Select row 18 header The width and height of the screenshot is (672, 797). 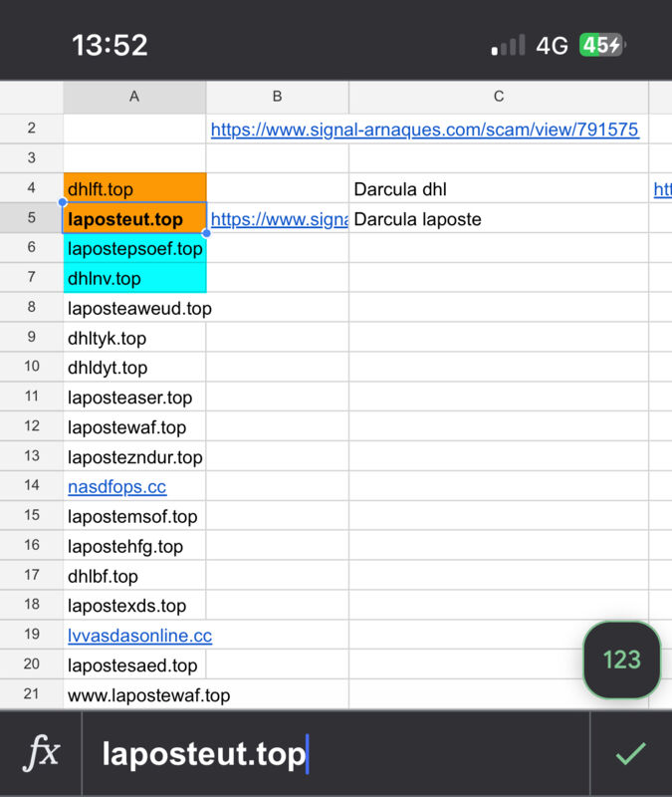(32, 605)
